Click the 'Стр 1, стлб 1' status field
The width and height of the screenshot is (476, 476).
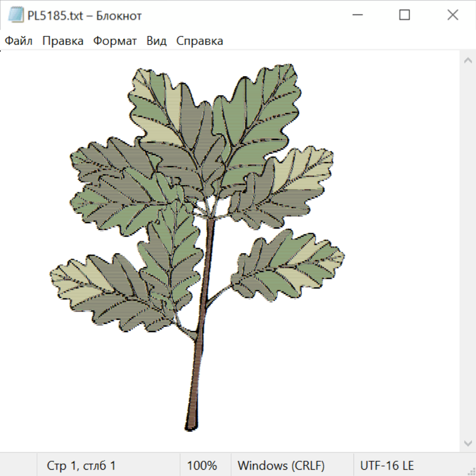(x=81, y=465)
